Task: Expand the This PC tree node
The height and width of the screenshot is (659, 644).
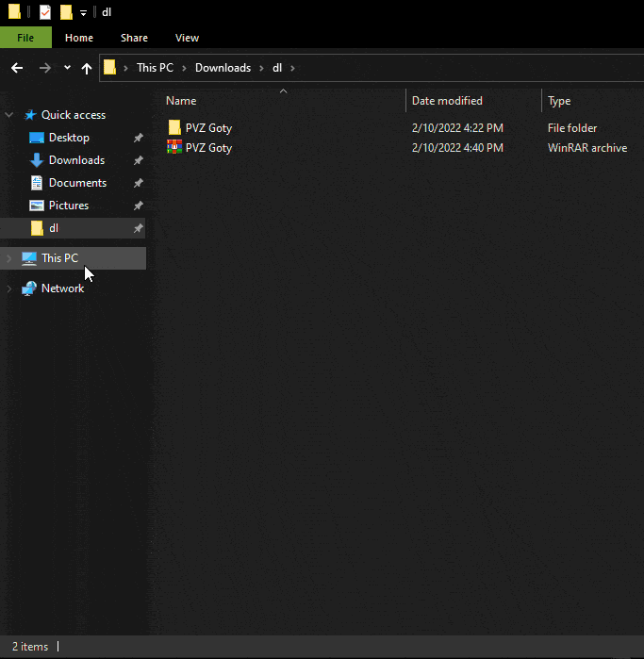Action: point(8,258)
